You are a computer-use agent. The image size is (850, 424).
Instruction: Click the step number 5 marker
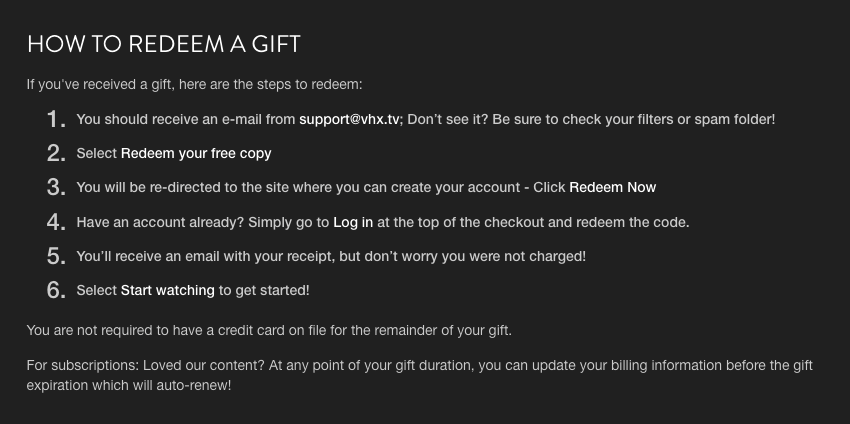56,256
